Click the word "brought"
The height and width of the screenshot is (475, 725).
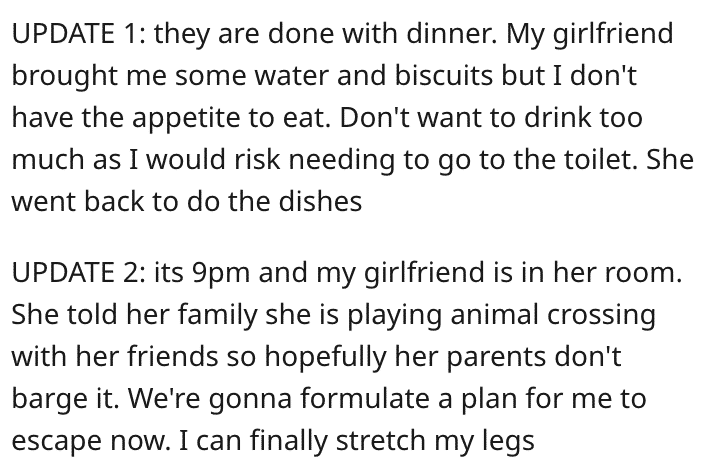[x=64, y=76]
